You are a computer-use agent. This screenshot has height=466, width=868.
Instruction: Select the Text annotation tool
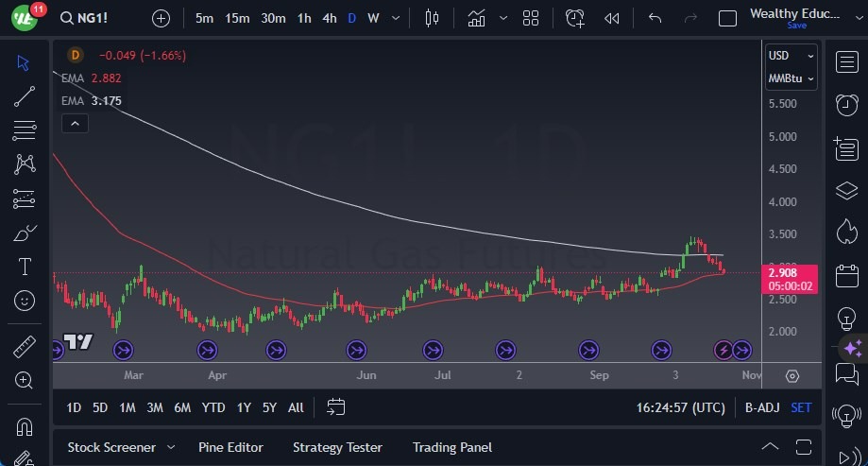point(25,267)
